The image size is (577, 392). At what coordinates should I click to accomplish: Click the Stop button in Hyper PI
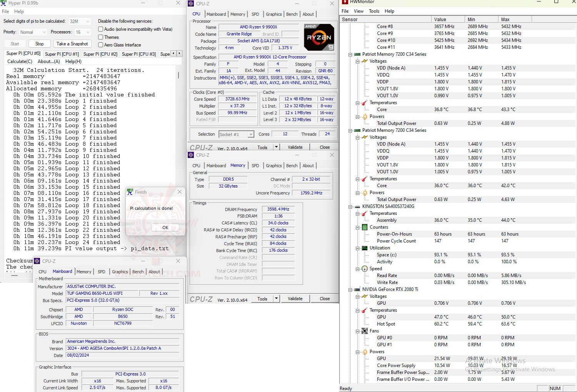click(x=39, y=44)
